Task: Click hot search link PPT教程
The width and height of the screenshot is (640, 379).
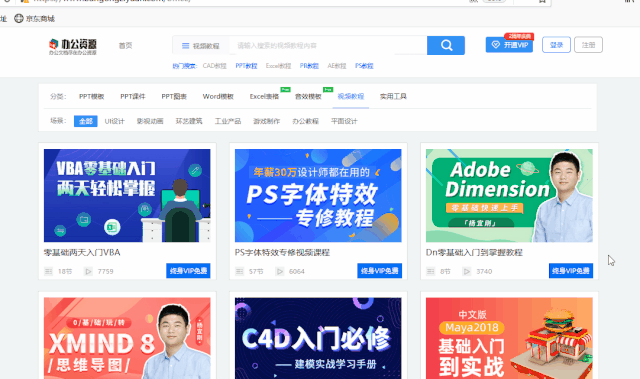Action: click(x=246, y=66)
